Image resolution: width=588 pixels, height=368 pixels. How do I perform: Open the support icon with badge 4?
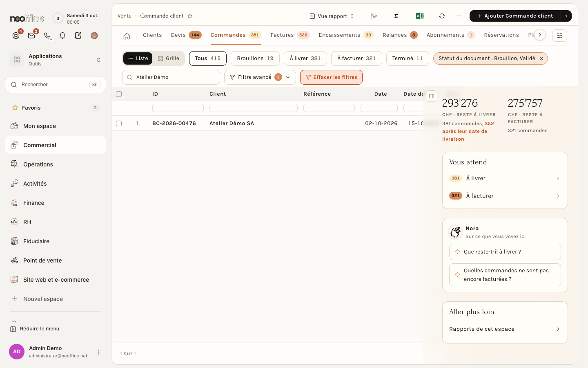pyautogui.click(x=16, y=36)
